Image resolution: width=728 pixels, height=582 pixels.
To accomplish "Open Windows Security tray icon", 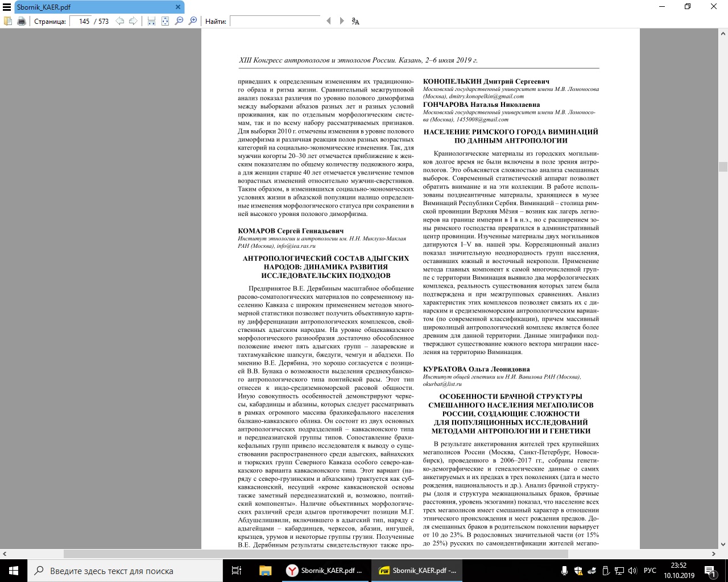I will pos(578,571).
